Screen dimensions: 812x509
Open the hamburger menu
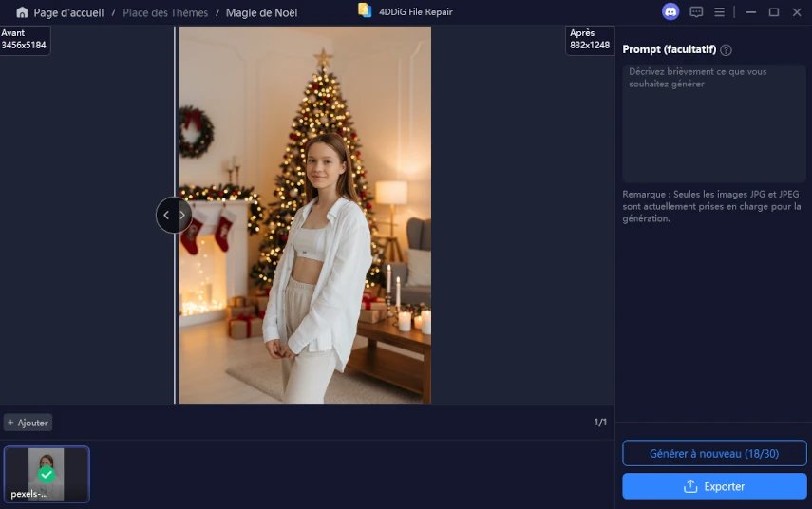coord(719,12)
